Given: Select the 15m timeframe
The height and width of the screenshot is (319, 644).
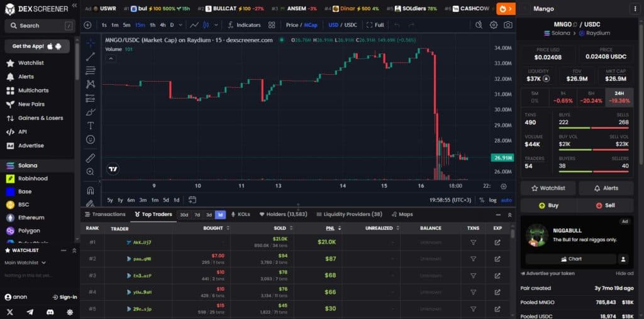Looking at the screenshot, I should [x=140, y=25].
